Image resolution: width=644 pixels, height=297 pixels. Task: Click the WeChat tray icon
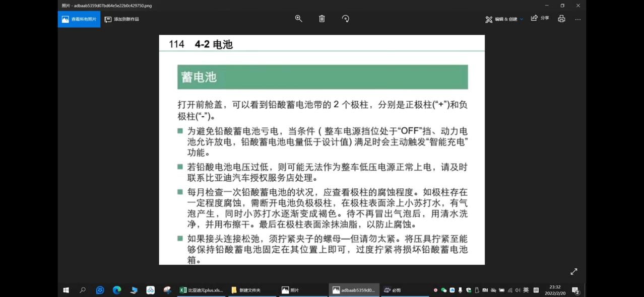(x=444, y=290)
